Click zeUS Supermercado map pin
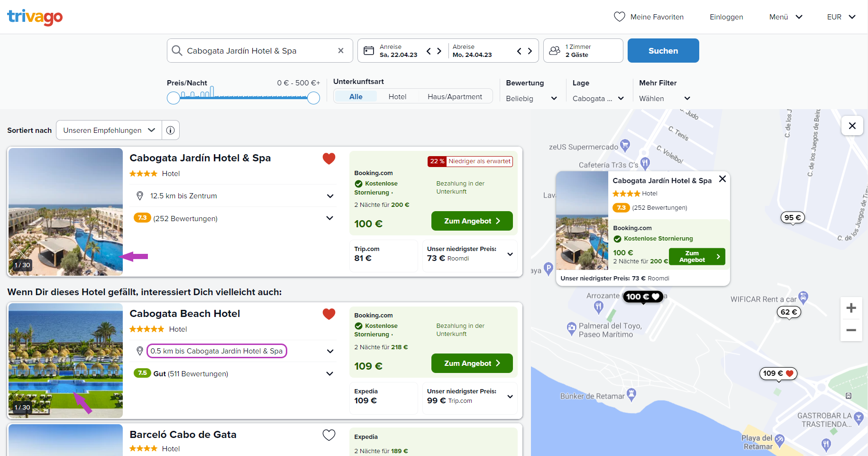Screen dimensions: 868x456 pos(625,145)
